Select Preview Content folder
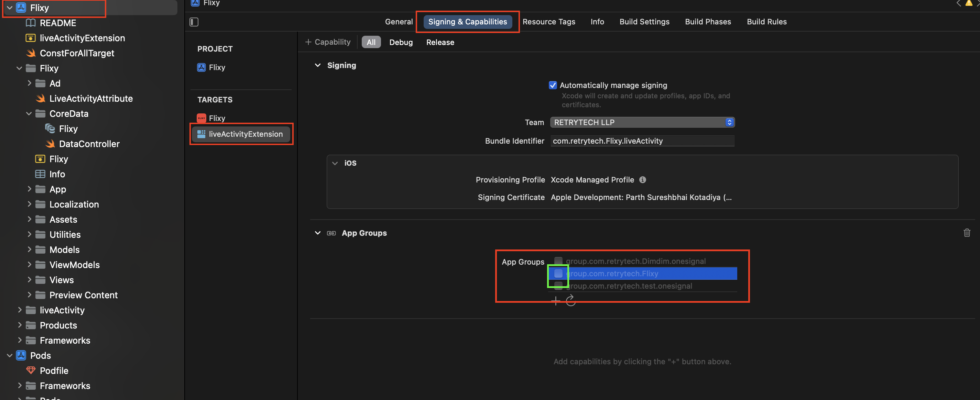The height and width of the screenshot is (400, 980). coord(83,295)
